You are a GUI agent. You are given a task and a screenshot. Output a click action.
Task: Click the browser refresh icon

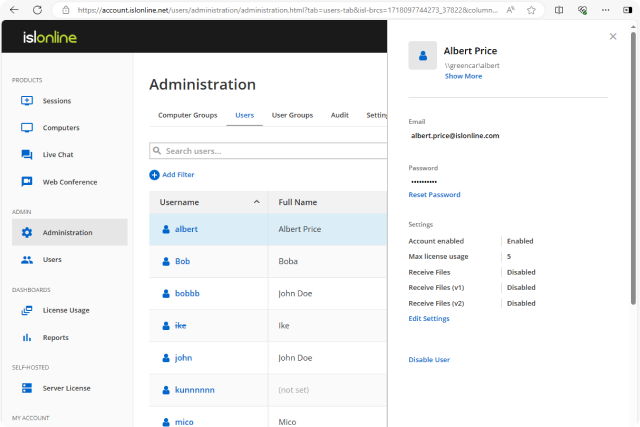tap(37, 10)
